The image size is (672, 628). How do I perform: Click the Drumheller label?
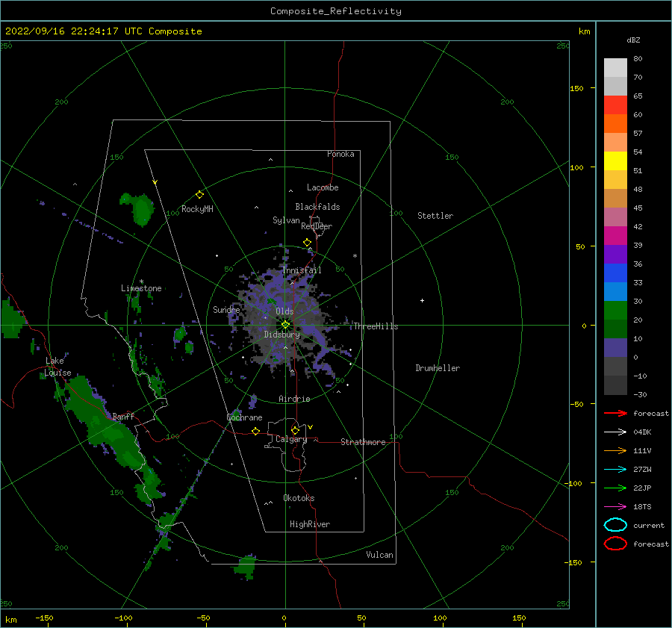pyautogui.click(x=438, y=368)
